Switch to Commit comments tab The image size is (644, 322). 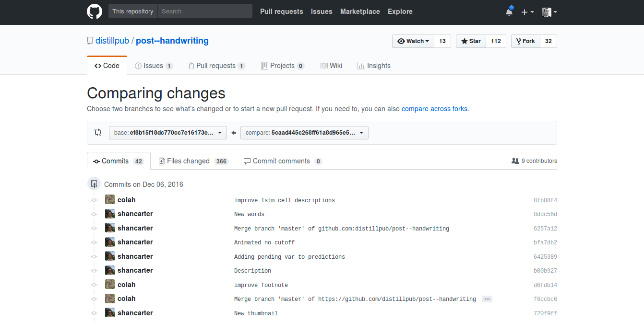[283, 161]
